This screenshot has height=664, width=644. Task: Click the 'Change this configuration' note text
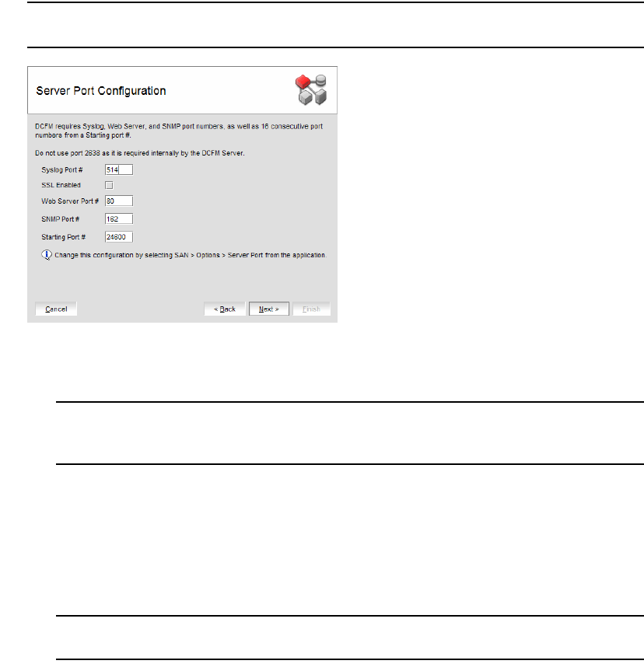(x=191, y=255)
